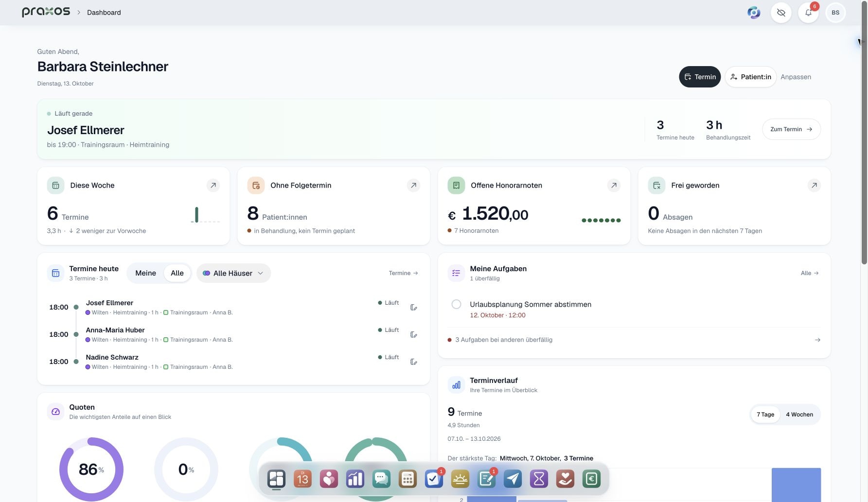Open the tasks checkmark dock icon
This screenshot has height=502, width=868.
point(434,479)
